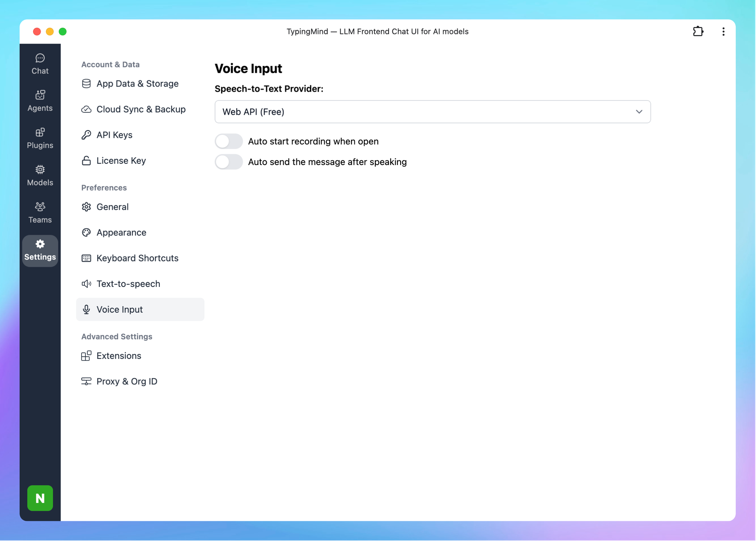
Task: Click the Preferences section header
Action: coord(104,188)
